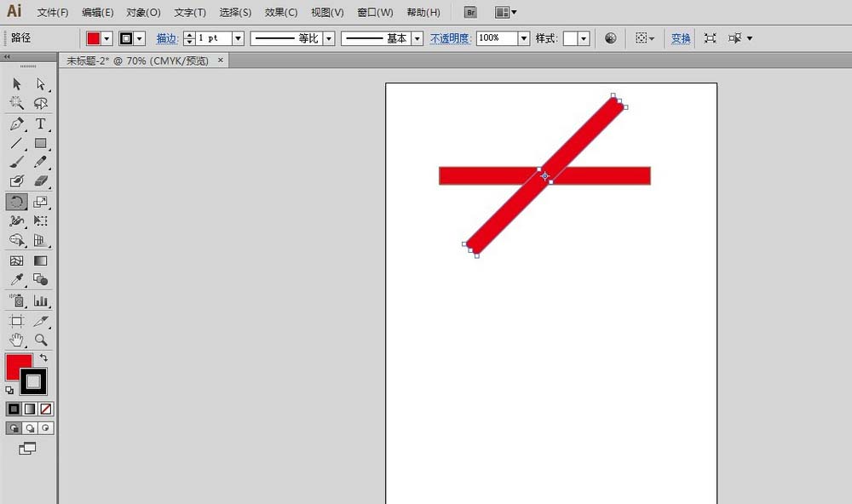Screen dimensions: 852x504
Task: Reset to default fill and stroke
Action: point(9,390)
